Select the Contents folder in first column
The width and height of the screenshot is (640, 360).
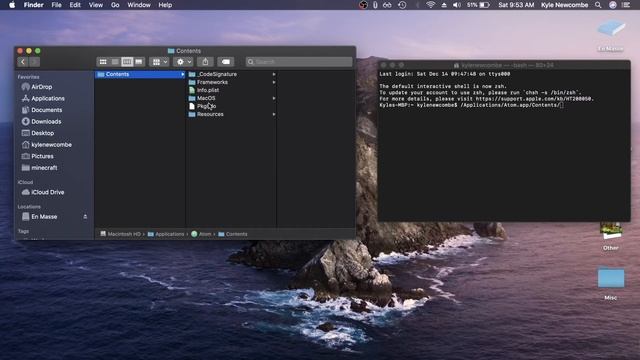pyautogui.click(x=140, y=74)
